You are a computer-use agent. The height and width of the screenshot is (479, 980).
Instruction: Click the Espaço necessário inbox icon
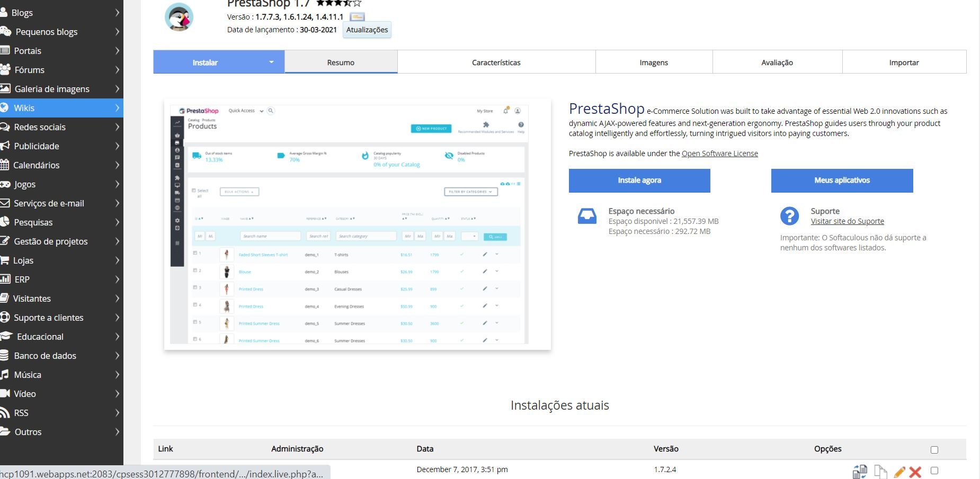[x=587, y=216]
